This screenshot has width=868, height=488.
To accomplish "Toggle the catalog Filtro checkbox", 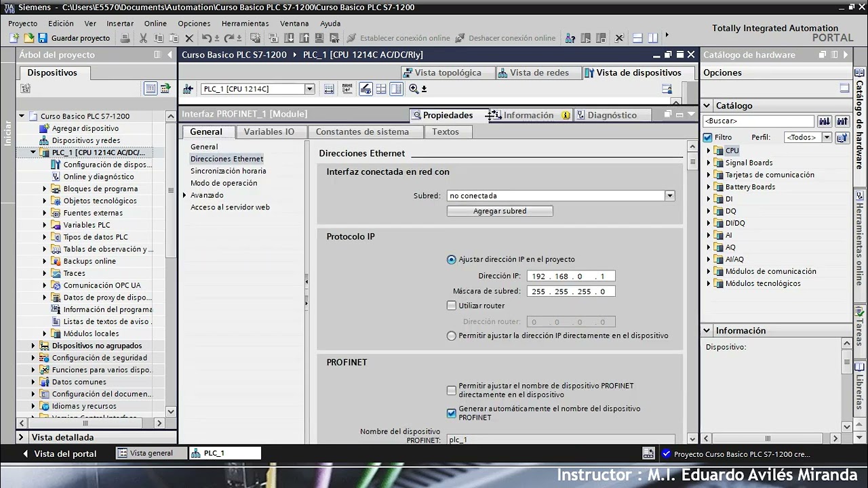I will pos(708,138).
